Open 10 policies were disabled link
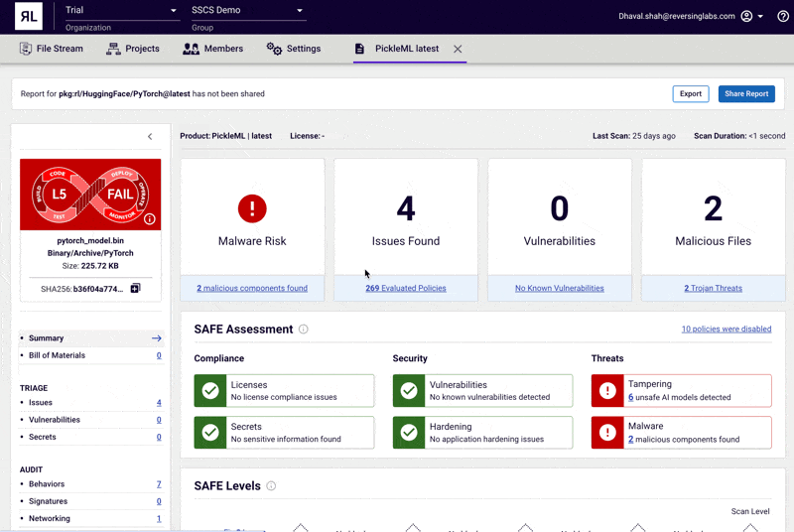This screenshot has height=532, width=794. [727, 329]
